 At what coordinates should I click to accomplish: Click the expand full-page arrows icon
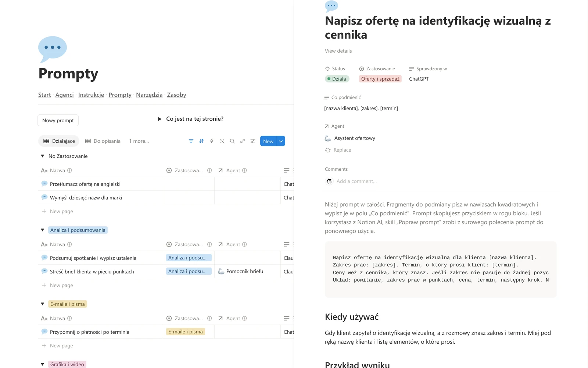[243, 141]
